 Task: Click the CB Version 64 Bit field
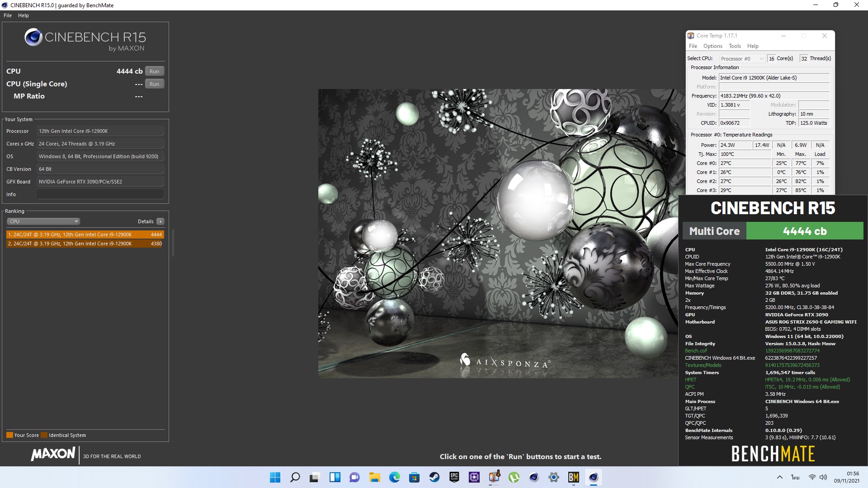tap(100, 169)
